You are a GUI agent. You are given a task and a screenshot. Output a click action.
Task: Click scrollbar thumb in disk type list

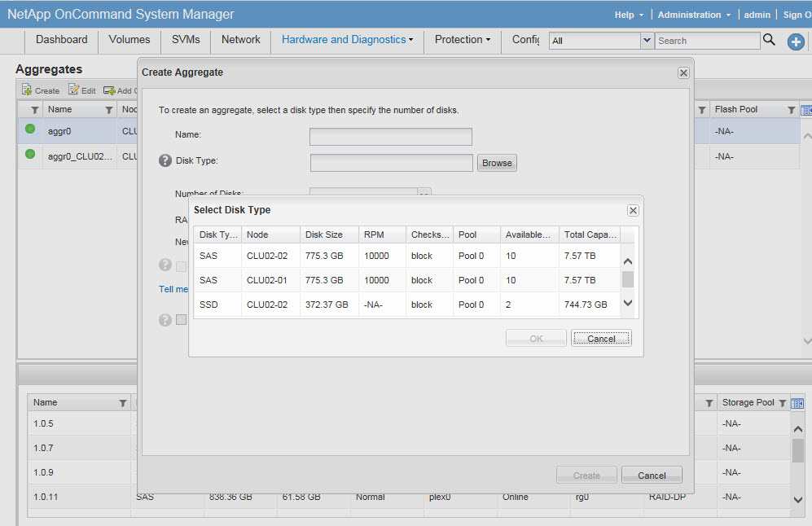coord(628,279)
